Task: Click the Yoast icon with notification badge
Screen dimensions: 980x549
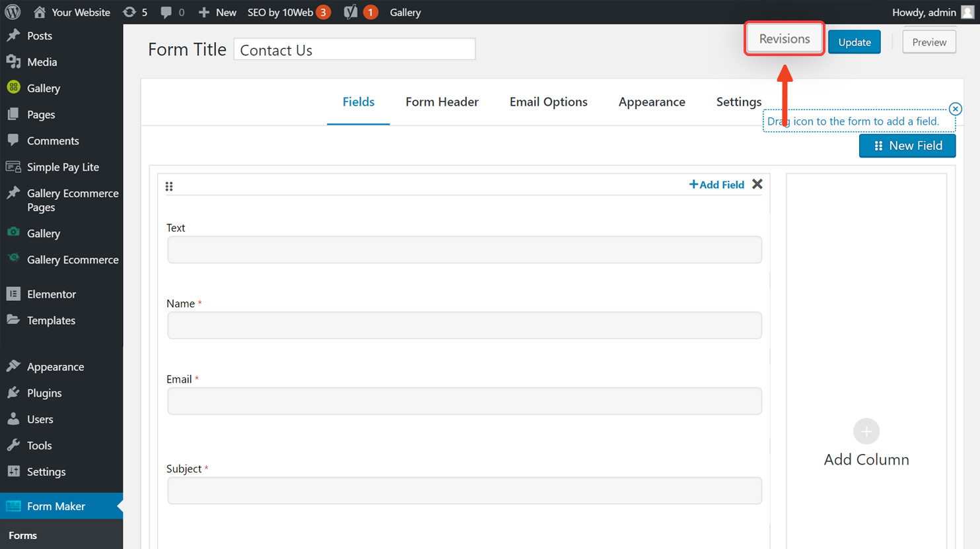Action: click(x=361, y=12)
